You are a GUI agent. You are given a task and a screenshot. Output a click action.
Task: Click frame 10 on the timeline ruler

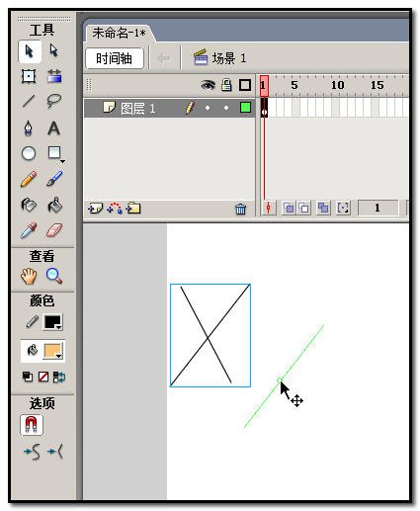[338, 85]
